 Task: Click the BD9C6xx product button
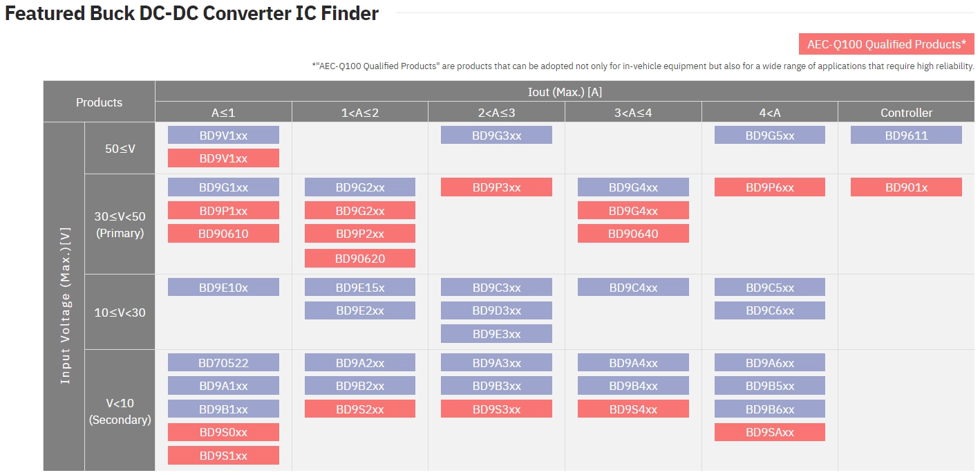tap(770, 310)
